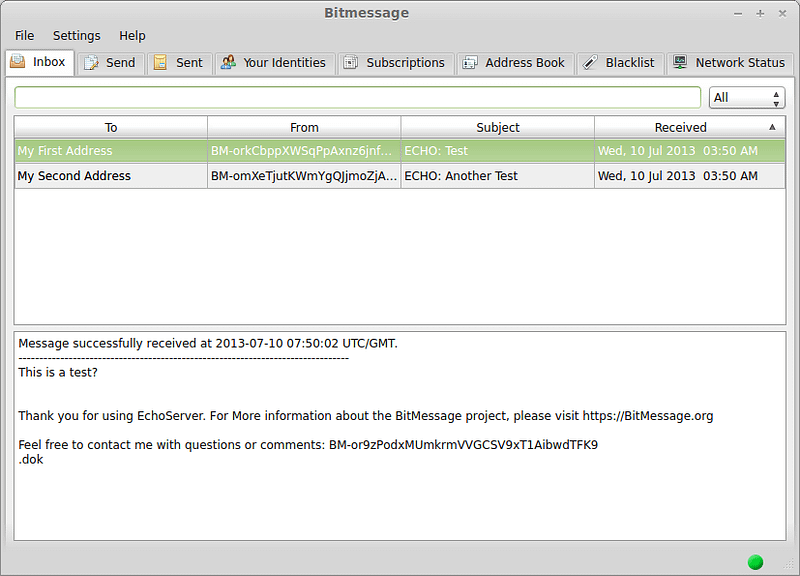Select the 'My Second Address' cell
This screenshot has width=800, height=576.
pyautogui.click(x=111, y=176)
